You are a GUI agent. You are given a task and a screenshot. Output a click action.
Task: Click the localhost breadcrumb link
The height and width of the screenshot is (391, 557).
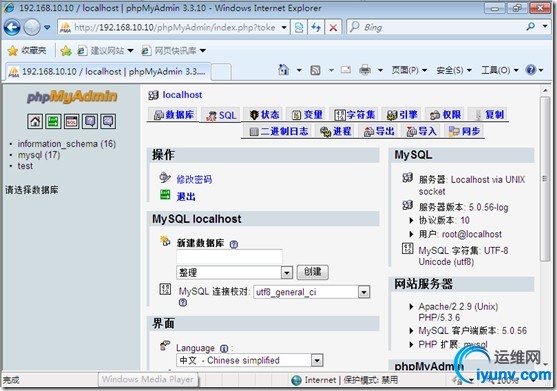[182, 95]
